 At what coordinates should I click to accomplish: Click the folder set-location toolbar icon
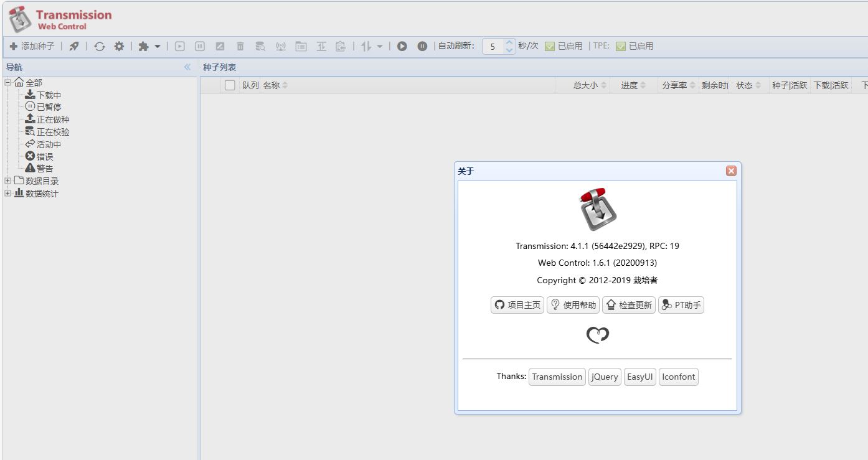pos(301,46)
